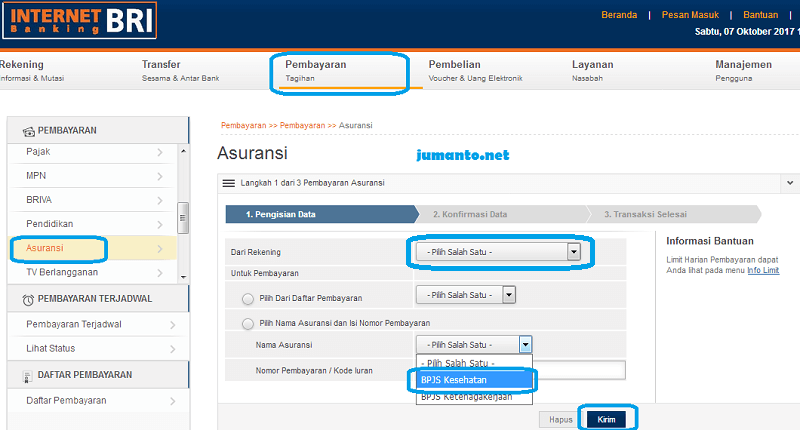Collapse the Langkah 1 dari 3 panel
The height and width of the screenshot is (430, 800).
coord(790,183)
